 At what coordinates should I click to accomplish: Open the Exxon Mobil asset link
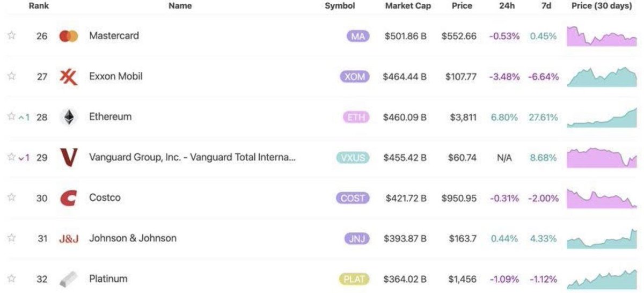click(116, 76)
